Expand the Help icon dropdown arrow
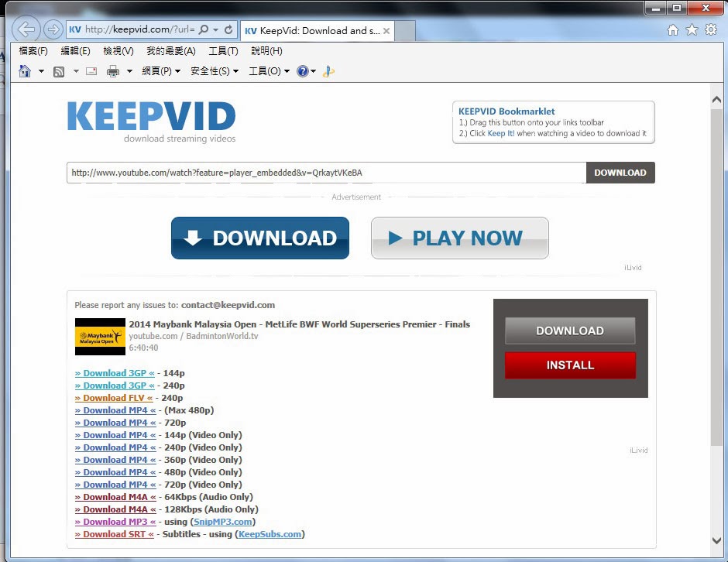Image resolution: width=728 pixels, height=562 pixels. pyautogui.click(x=314, y=71)
